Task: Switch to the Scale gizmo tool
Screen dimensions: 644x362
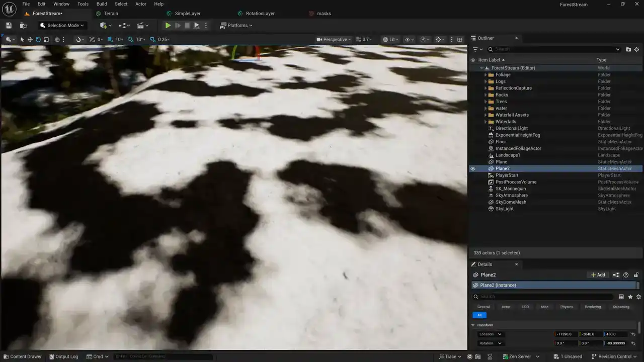Action: pyautogui.click(x=46, y=40)
